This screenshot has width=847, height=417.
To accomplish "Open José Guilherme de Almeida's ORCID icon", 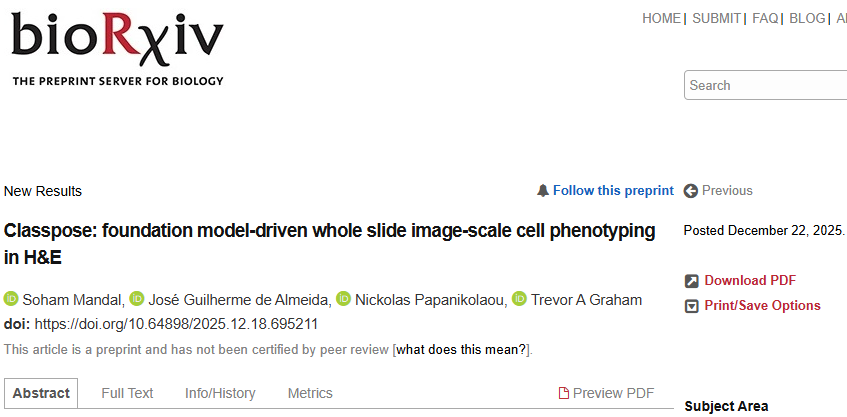I will (x=137, y=300).
